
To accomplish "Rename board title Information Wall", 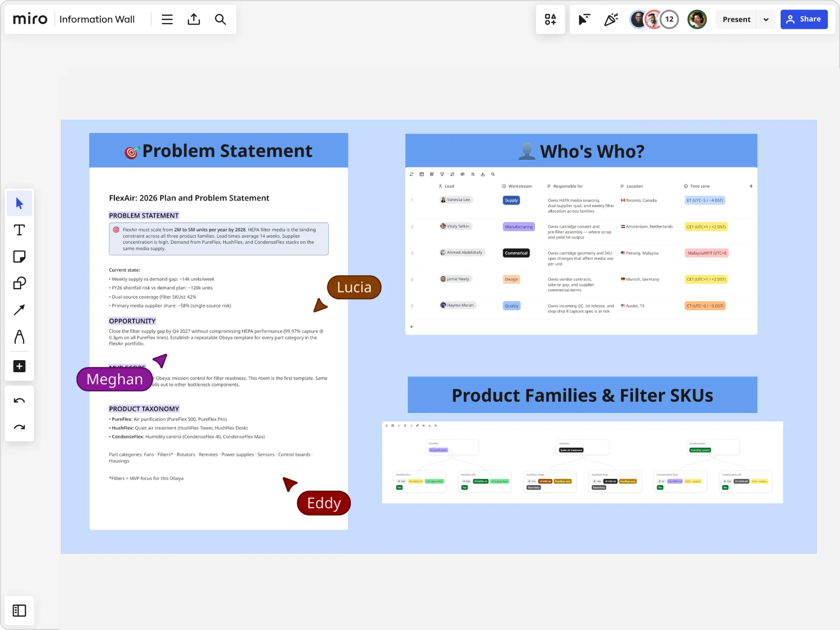I will pos(97,19).
